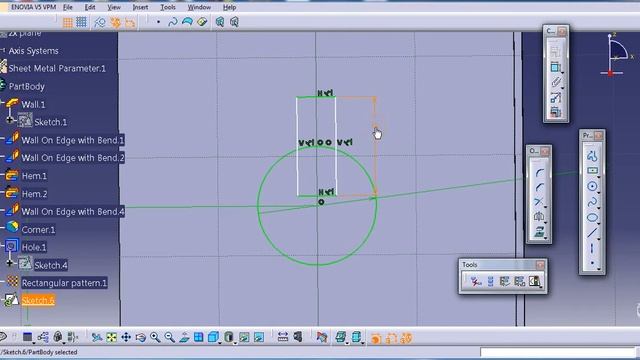The width and height of the screenshot is (640, 360).
Task: Select Axis Systems in the tree
Action: click(33, 51)
